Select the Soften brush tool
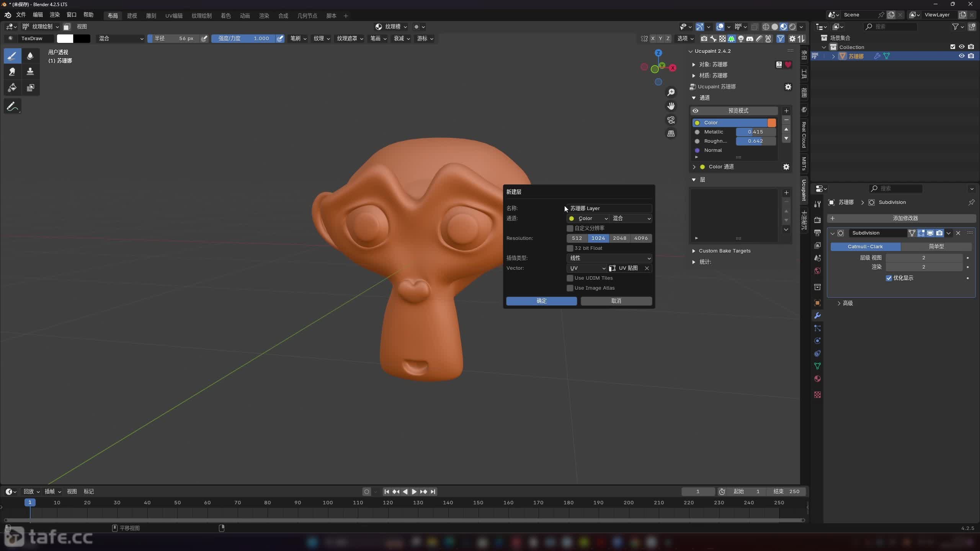The height and width of the screenshot is (551, 980). pyautogui.click(x=30, y=56)
